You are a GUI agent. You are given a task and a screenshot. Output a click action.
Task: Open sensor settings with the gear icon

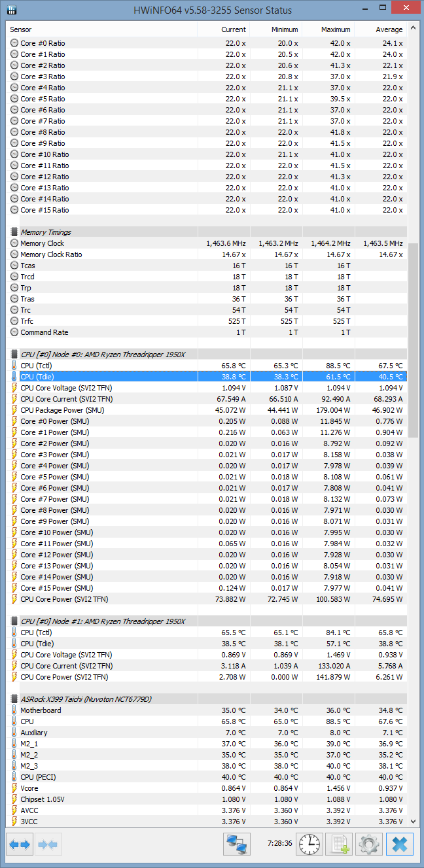pos(369,844)
